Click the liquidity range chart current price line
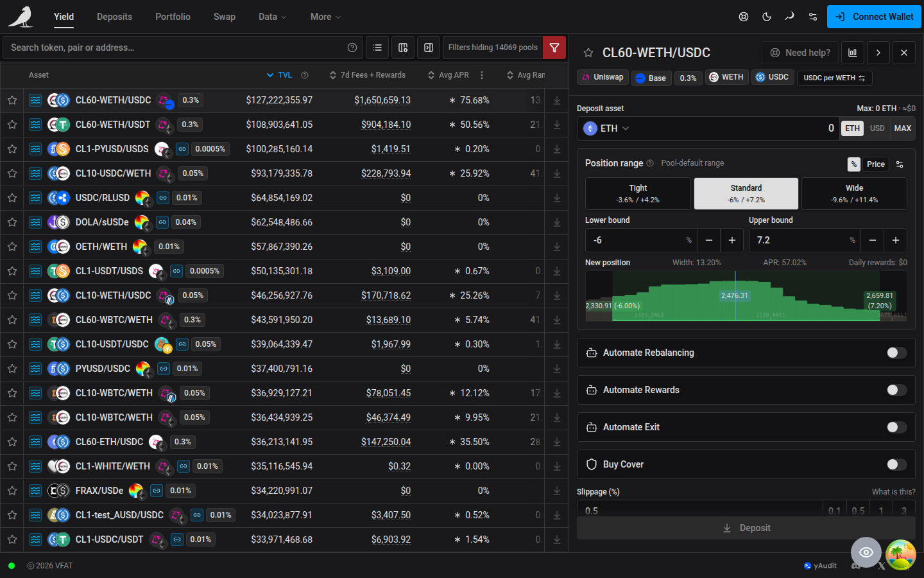The width and height of the screenshot is (924, 578). pyautogui.click(x=735, y=295)
